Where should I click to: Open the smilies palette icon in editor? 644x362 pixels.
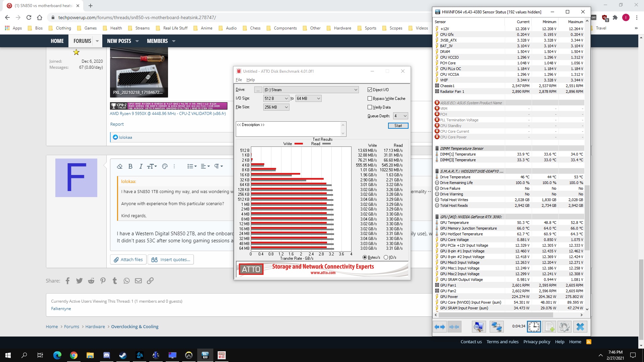click(x=165, y=166)
